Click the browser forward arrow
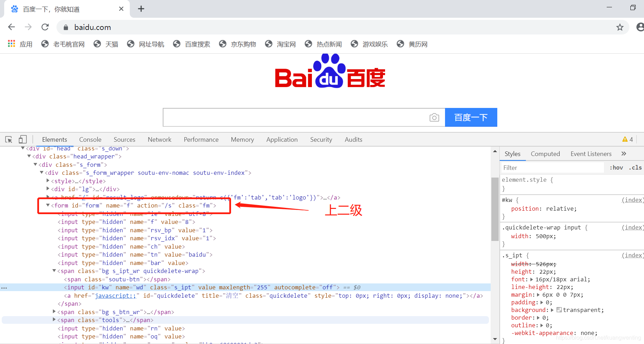 pos(28,27)
